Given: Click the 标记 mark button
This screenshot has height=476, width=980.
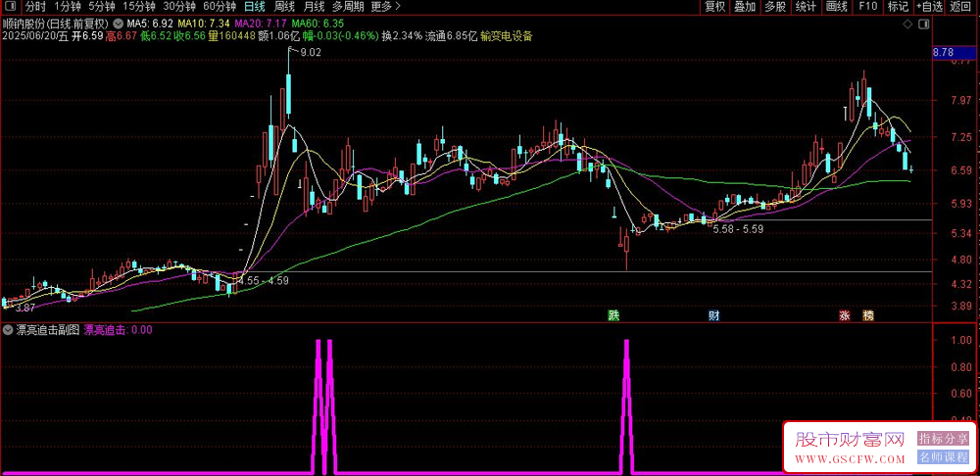Looking at the screenshot, I should pos(898,6).
